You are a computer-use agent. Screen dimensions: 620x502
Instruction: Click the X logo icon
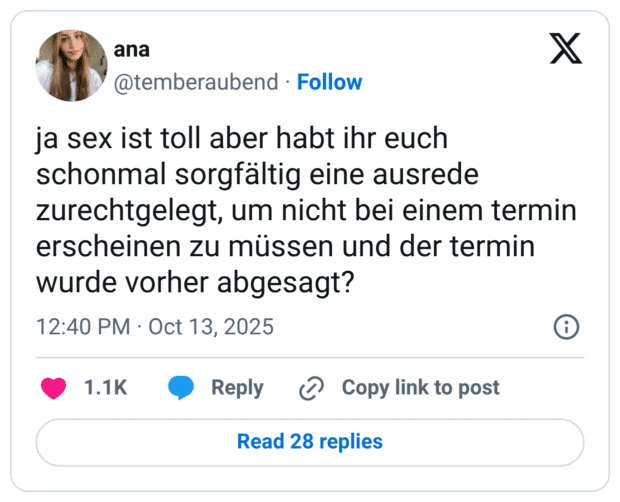coord(565,47)
